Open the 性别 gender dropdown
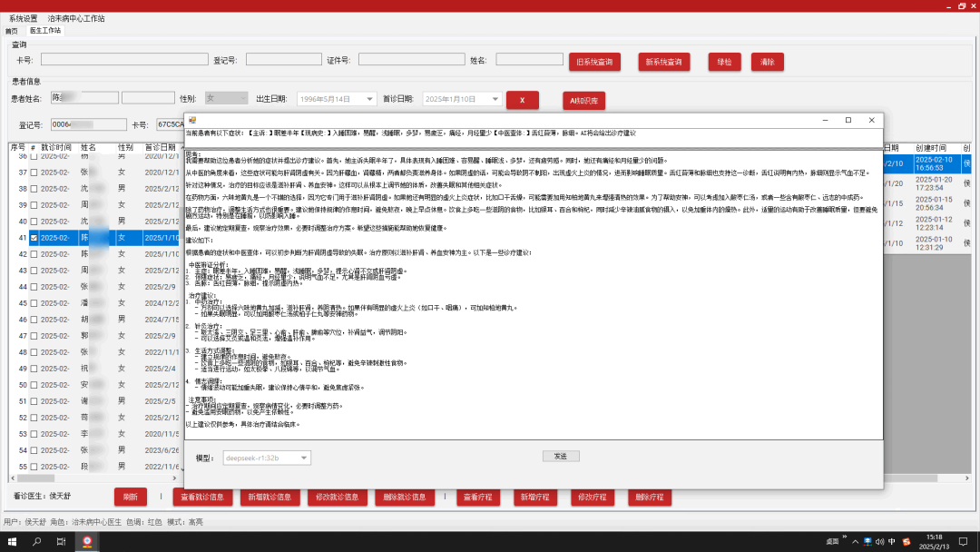 240,99
